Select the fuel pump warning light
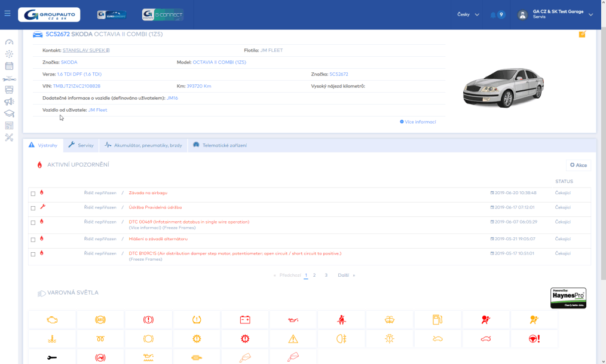 click(437, 320)
